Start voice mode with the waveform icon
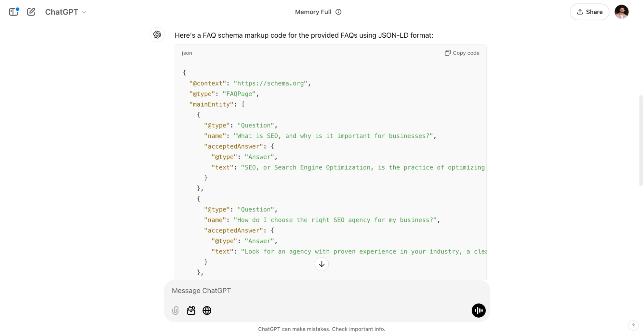 (478, 311)
